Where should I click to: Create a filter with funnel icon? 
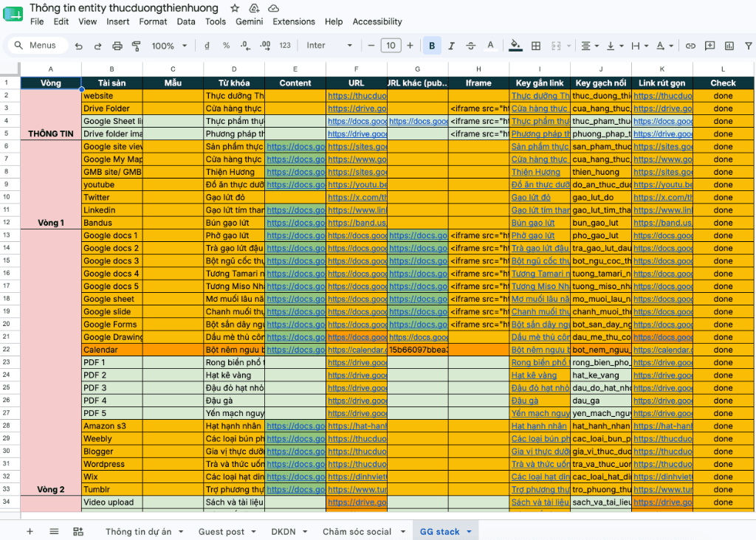[x=749, y=46]
